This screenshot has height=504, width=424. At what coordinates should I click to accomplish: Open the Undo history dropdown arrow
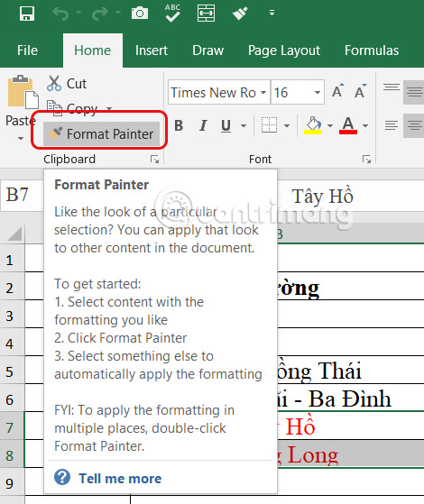point(78,13)
